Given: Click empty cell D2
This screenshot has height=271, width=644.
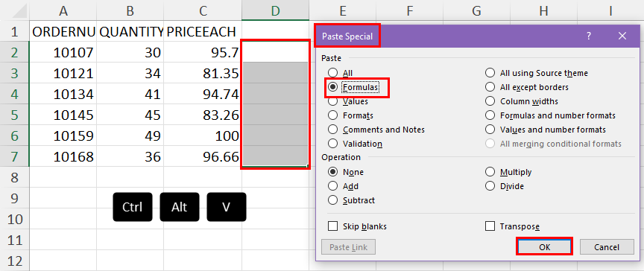Looking at the screenshot, I should point(275,52).
